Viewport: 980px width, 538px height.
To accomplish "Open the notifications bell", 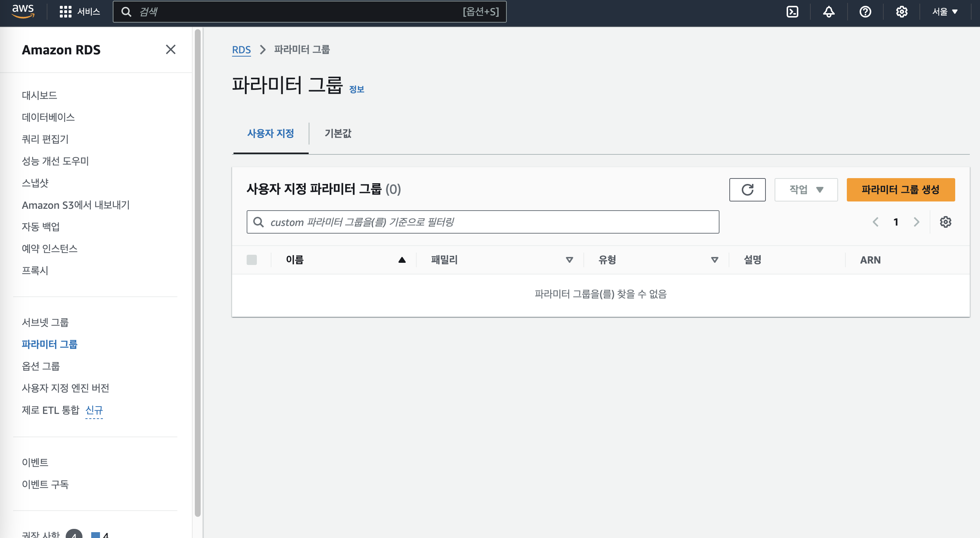I will [x=829, y=12].
